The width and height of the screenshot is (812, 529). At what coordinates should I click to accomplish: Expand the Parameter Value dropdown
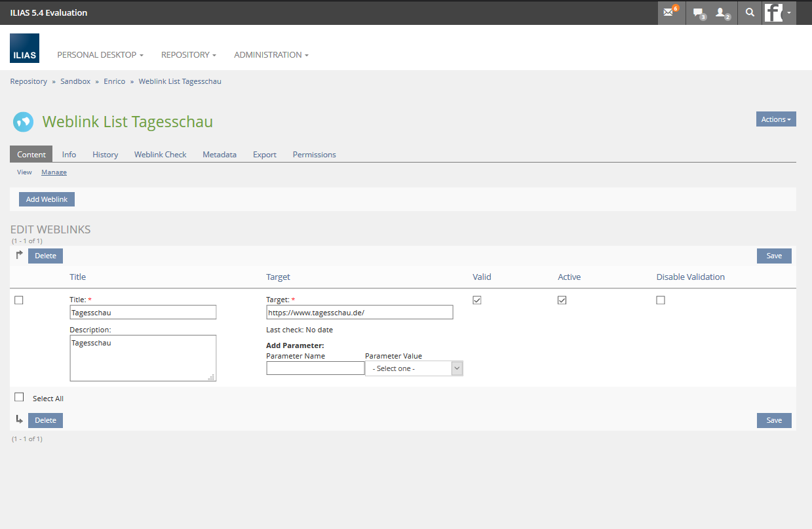click(x=414, y=368)
